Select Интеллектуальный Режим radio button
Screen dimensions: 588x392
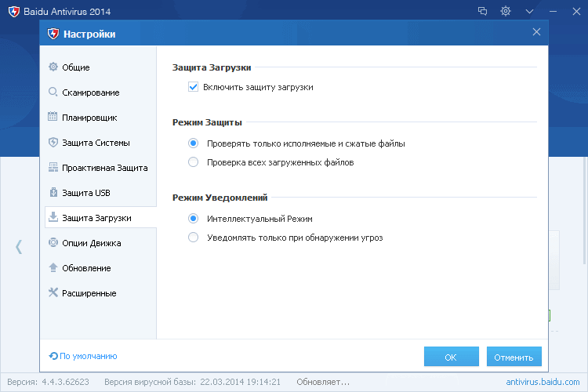pos(193,218)
